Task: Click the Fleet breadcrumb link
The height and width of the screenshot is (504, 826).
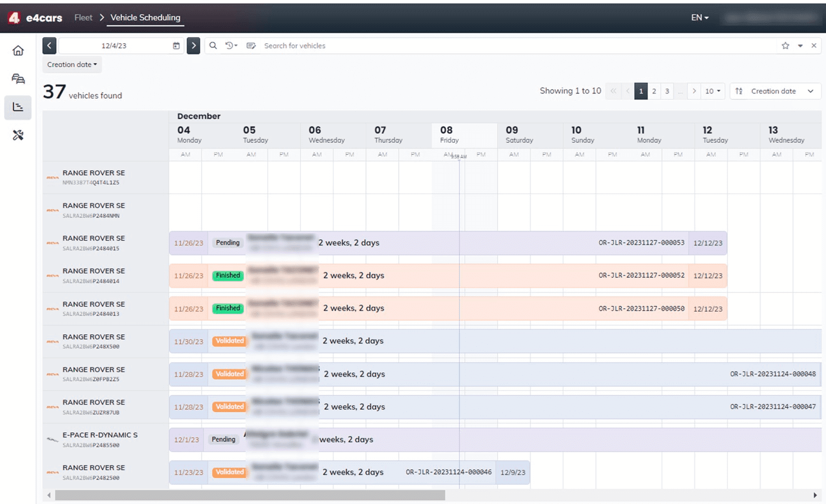Action: [83, 18]
